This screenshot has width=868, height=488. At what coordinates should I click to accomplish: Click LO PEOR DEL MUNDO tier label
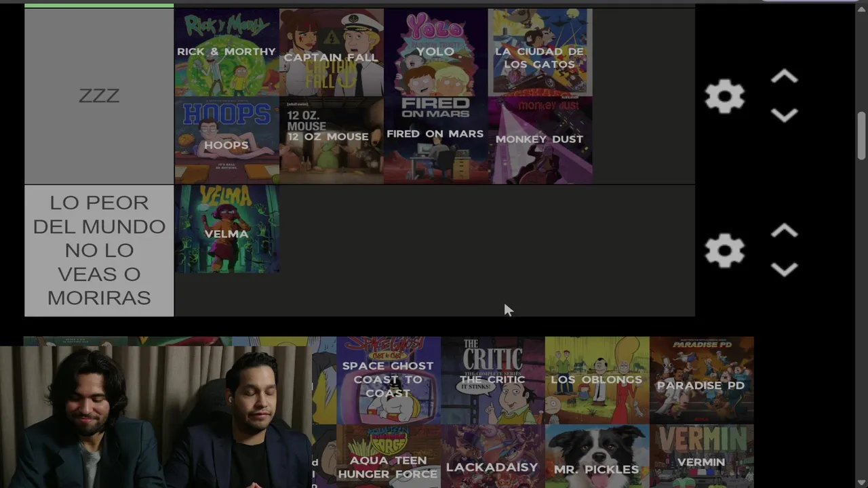click(x=99, y=250)
